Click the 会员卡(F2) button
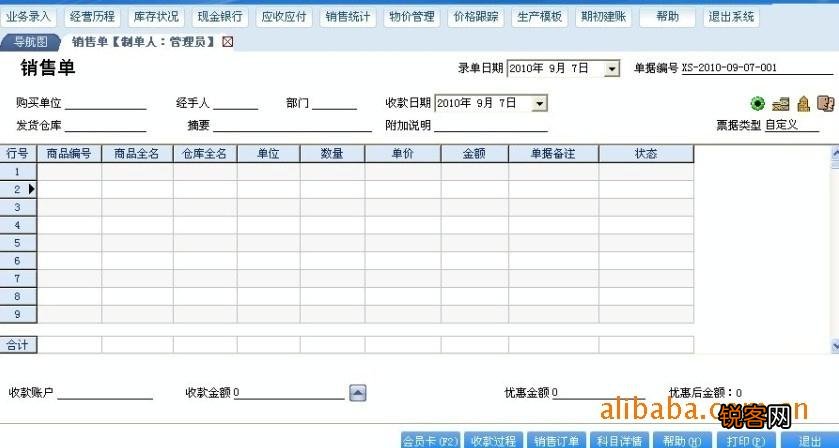The image size is (839, 448). click(x=429, y=441)
